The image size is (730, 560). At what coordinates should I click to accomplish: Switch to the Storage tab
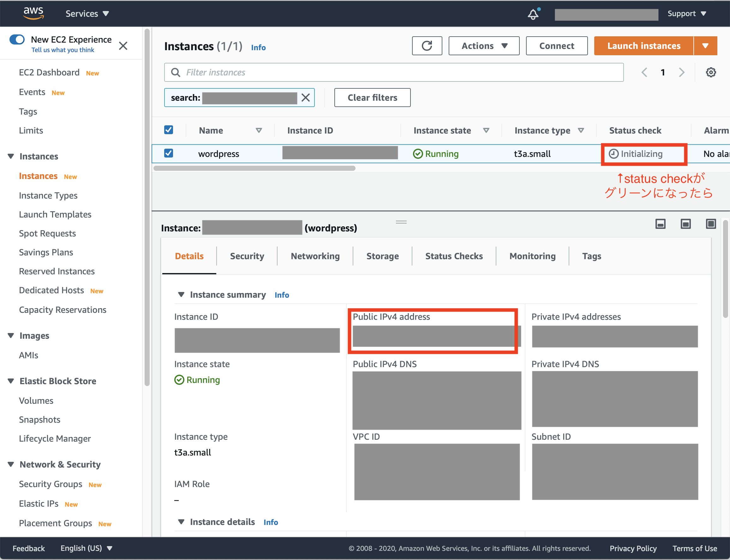point(383,256)
